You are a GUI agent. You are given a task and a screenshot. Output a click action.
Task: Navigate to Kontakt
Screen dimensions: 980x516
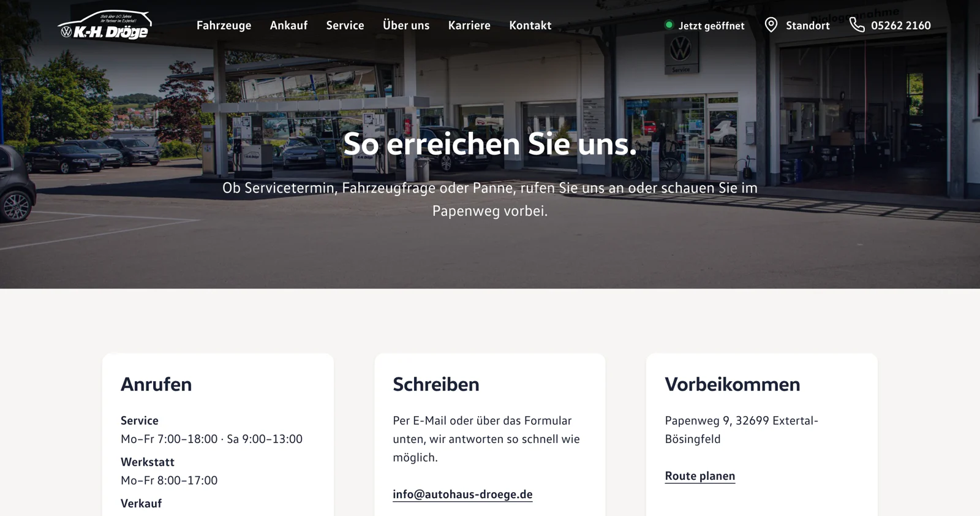coord(530,25)
